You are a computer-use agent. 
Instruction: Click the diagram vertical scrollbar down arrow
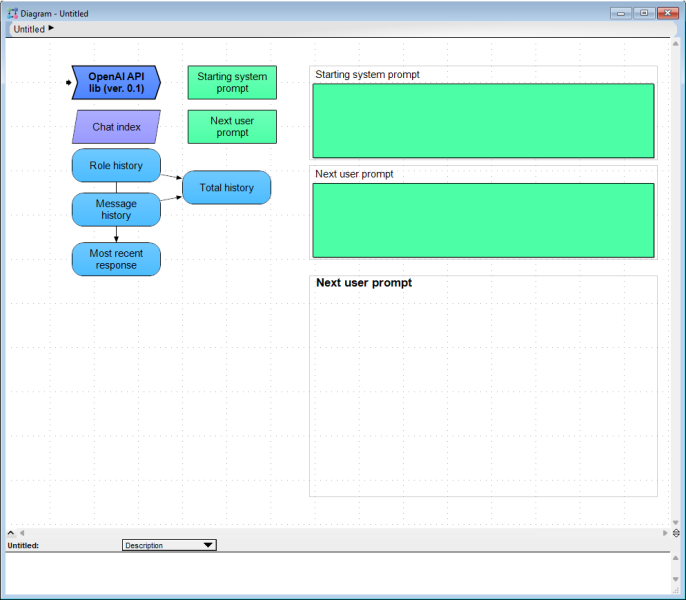676,523
